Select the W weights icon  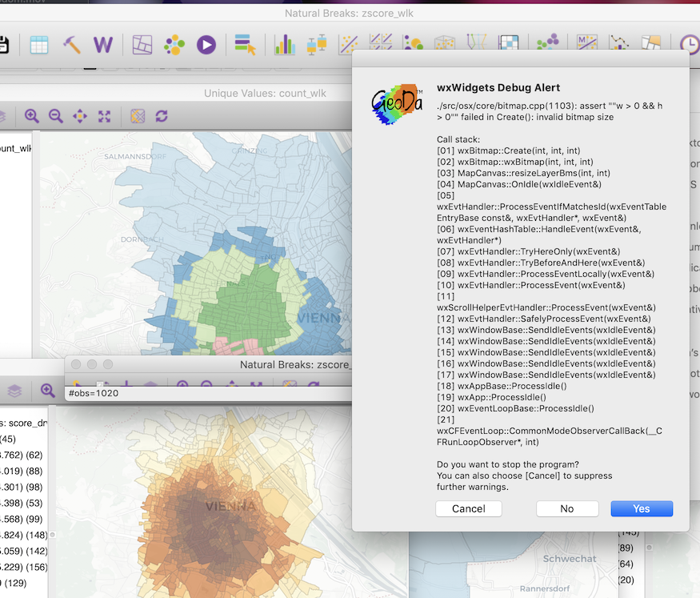tap(102, 44)
